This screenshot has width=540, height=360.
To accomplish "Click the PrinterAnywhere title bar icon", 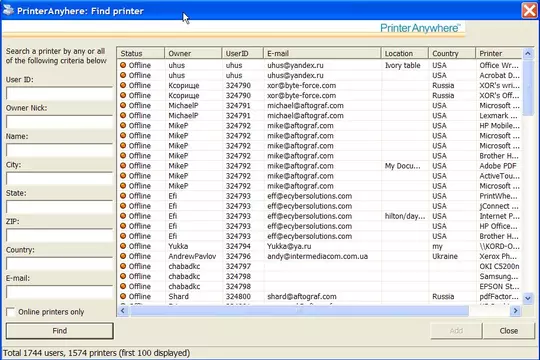I will pyautogui.click(x=8, y=10).
